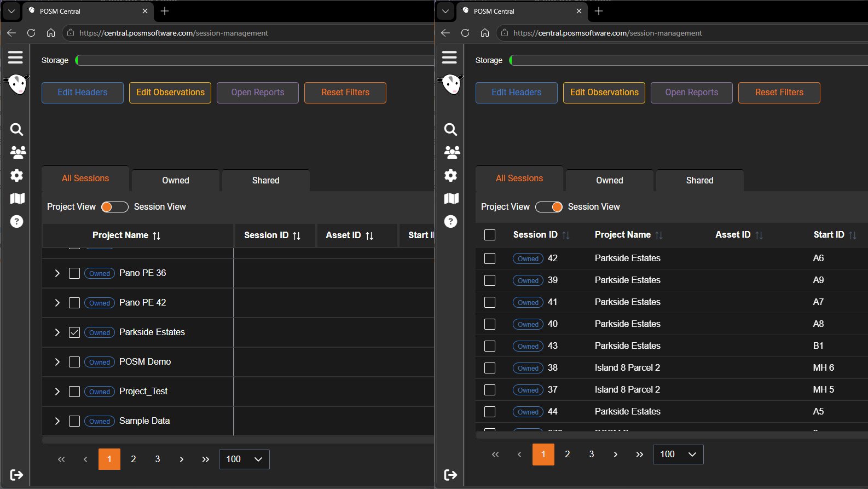This screenshot has height=489, width=868.
Task: Go back in left browser window
Action: coord(11,33)
